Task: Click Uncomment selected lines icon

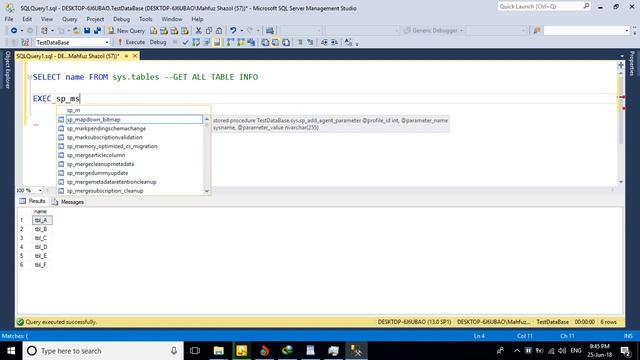Action: pyautogui.click(x=310, y=42)
